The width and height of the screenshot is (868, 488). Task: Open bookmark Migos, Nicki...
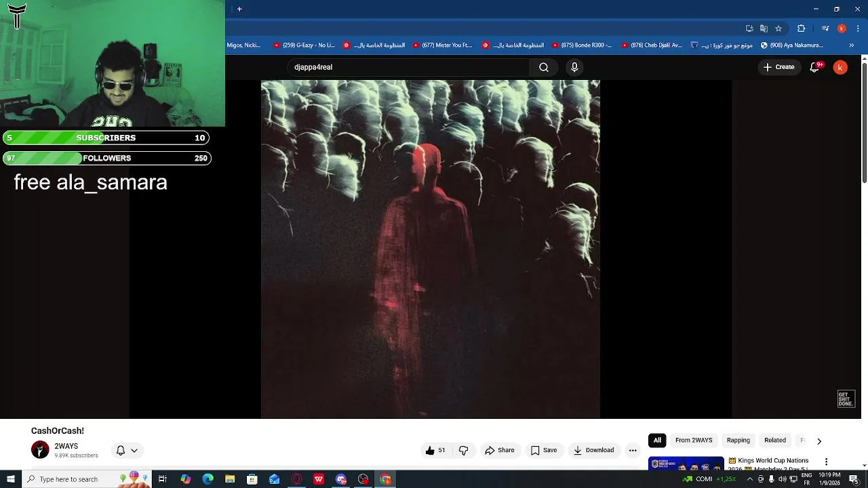click(244, 45)
